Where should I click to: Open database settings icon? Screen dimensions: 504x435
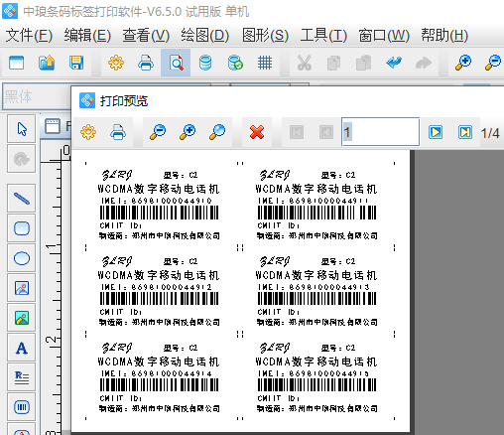205,63
